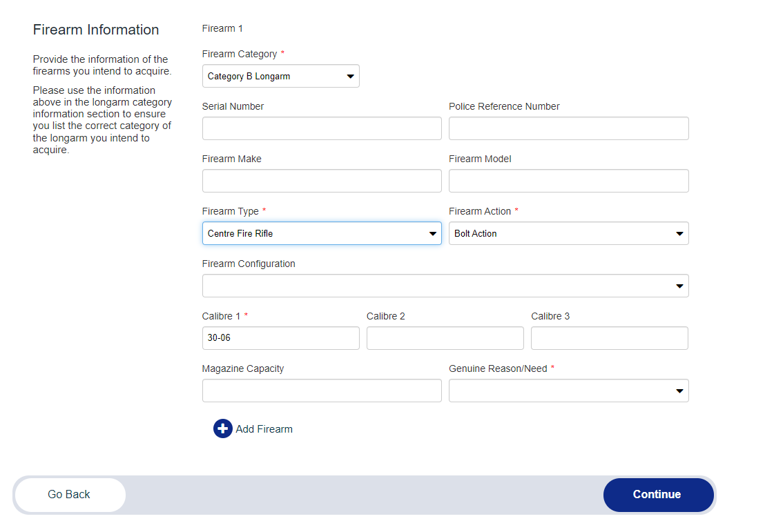Click the Calibre 1 field containing 30-06

280,339
